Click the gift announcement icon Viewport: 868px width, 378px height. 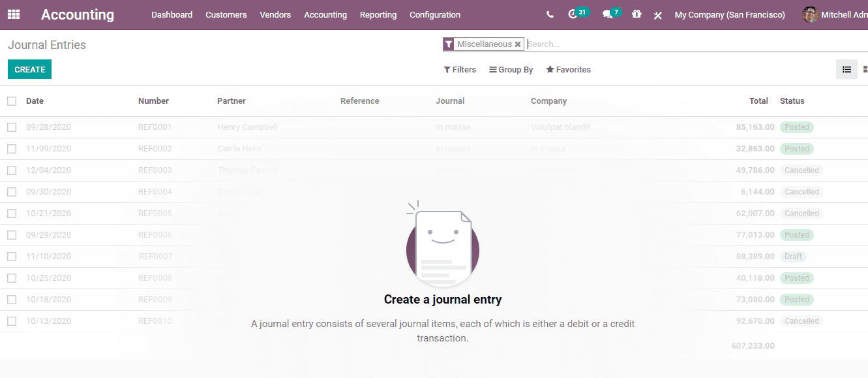636,14
